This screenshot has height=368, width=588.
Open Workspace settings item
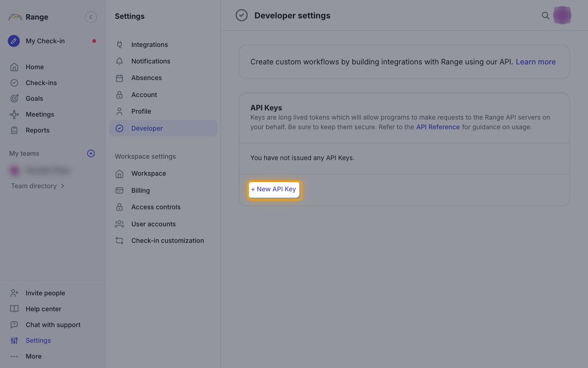(x=163, y=173)
